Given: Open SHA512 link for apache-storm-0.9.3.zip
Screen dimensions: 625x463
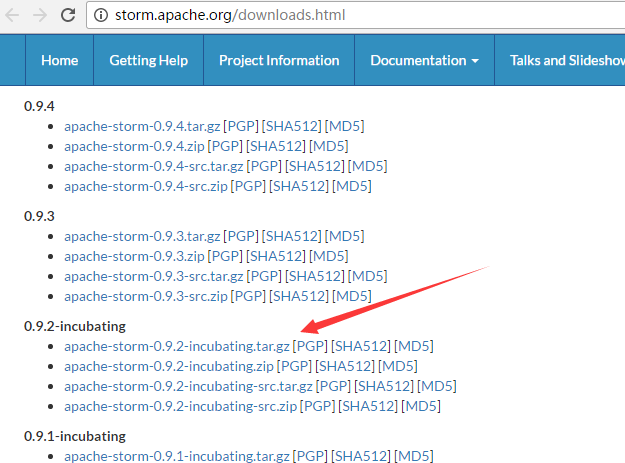Looking at the screenshot, I should pos(276,256).
